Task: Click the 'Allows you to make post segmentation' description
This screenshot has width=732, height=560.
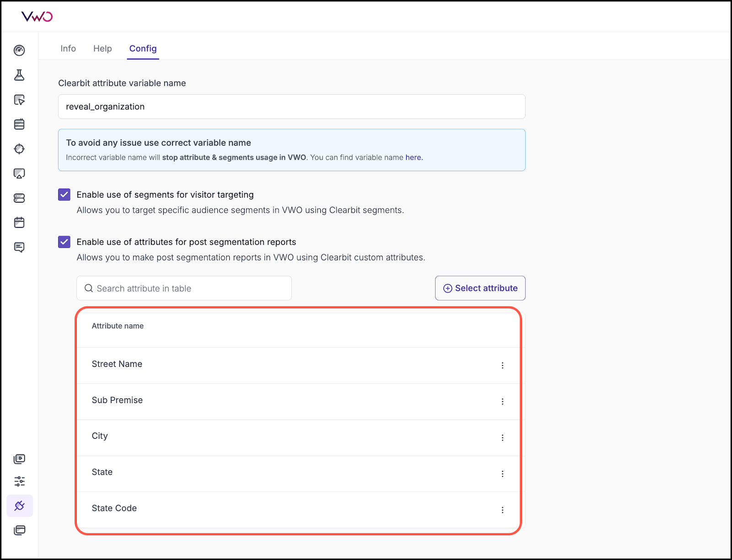Action: 251,258
